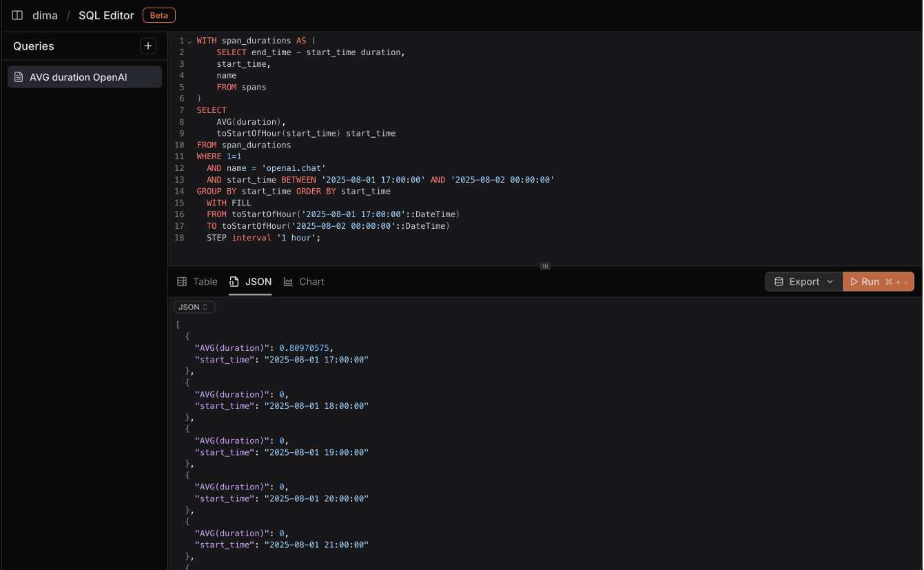Click the braces file icon on JSON tab

point(234,281)
